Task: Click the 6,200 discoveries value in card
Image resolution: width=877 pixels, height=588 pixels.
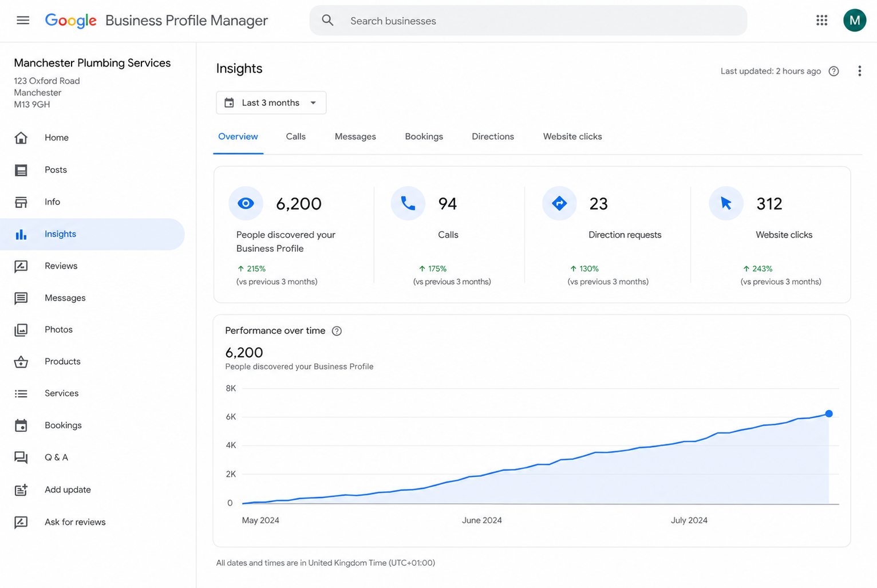Action: point(299,204)
